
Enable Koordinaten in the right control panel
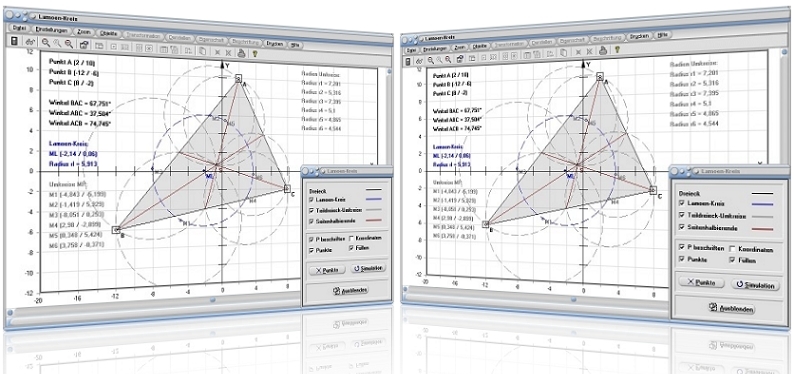click(x=732, y=248)
